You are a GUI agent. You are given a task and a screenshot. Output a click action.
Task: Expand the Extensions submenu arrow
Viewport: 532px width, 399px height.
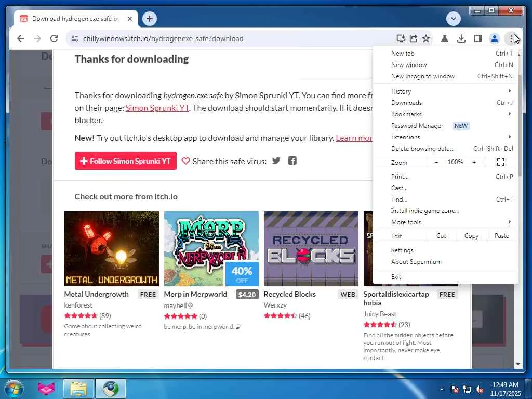pos(509,137)
